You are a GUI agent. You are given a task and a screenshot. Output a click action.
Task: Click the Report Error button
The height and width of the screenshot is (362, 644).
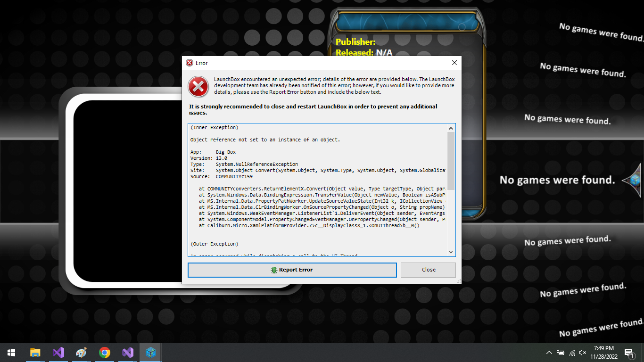[x=292, y=270]
